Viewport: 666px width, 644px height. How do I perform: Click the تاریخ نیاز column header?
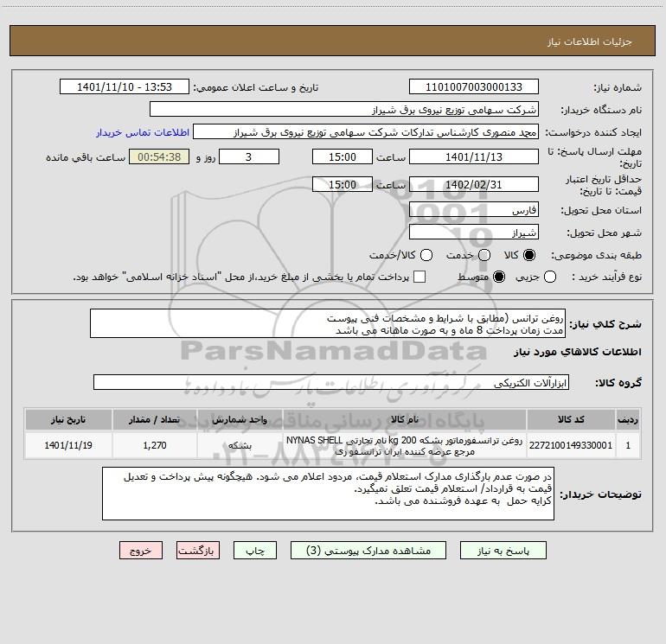pos(68,419)
